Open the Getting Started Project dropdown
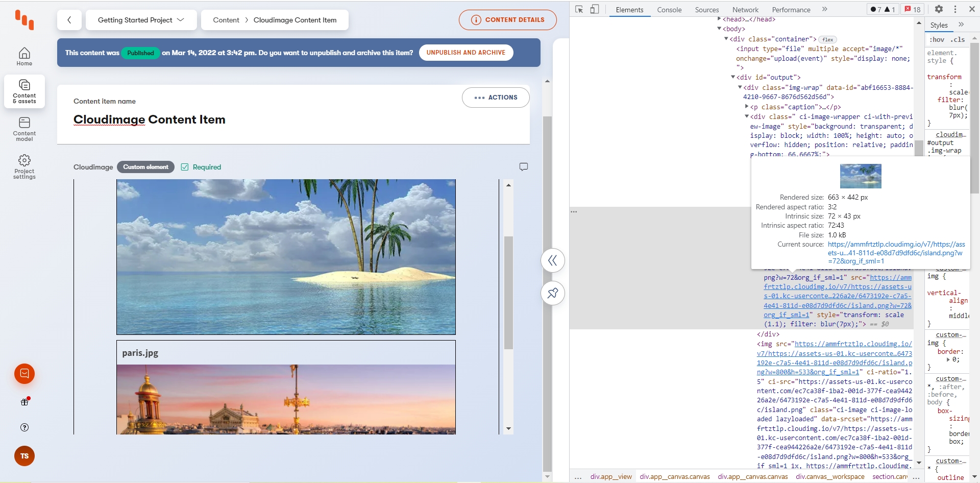980x483 pixels. tap(141, 20)
